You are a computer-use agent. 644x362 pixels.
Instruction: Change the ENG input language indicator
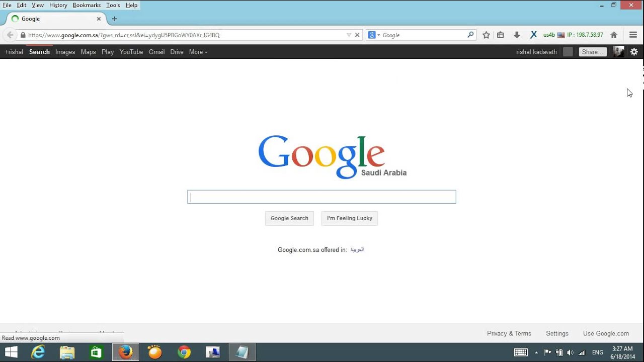coord(598,352)
